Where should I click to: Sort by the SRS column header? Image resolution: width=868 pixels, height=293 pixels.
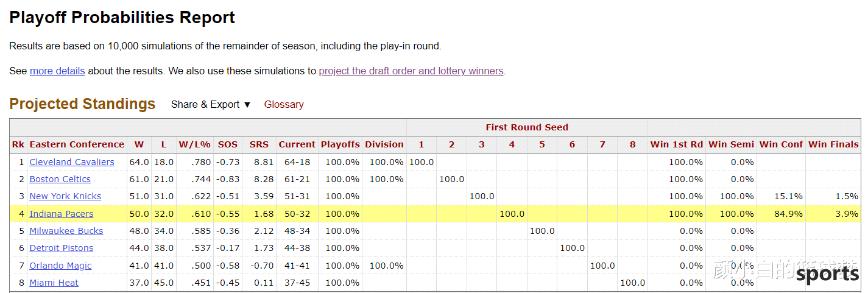[x=259, y=144]
